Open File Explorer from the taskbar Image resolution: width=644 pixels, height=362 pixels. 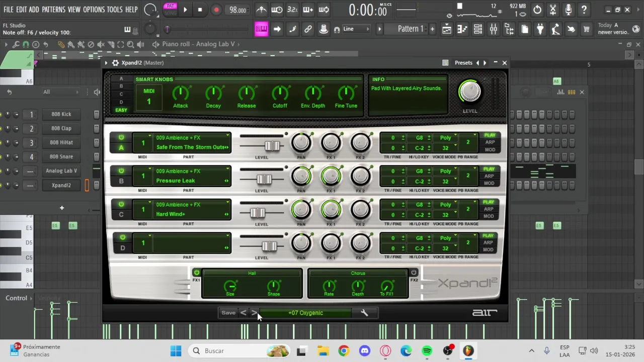click(323, 350)
